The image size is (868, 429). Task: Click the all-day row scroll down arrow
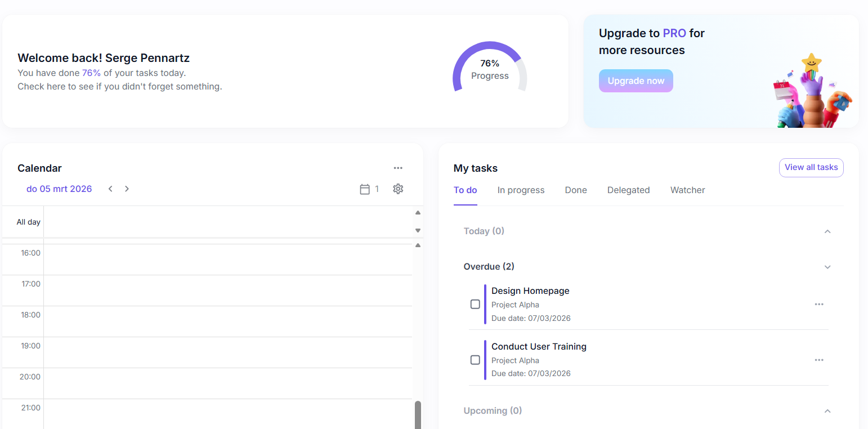tap(418, 230)
